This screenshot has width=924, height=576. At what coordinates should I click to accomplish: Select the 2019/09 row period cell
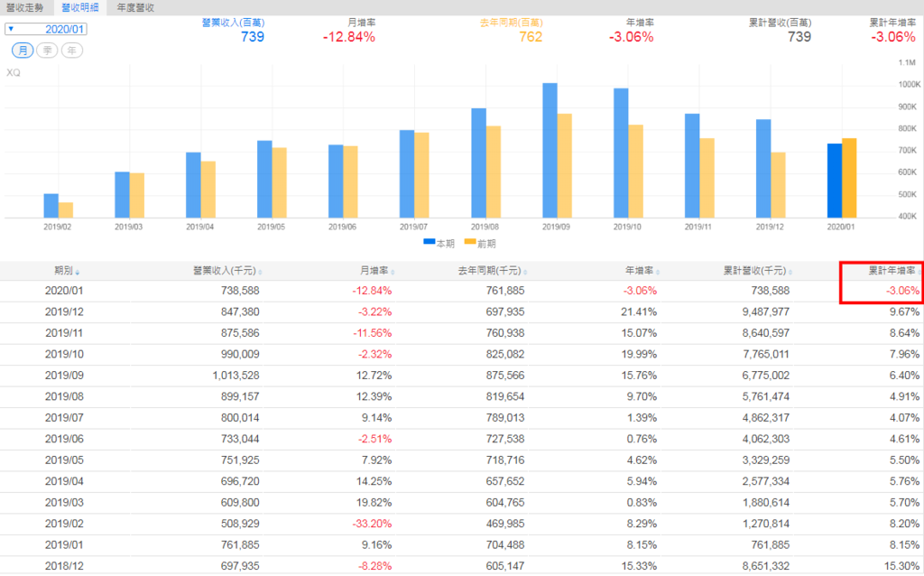tap(64, 376)
